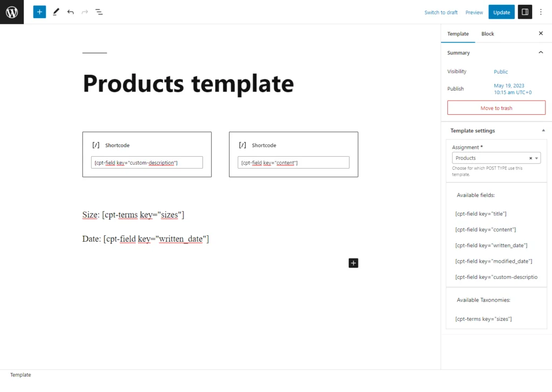
Task: Collapse the Summary section
Action: [541, 52]
